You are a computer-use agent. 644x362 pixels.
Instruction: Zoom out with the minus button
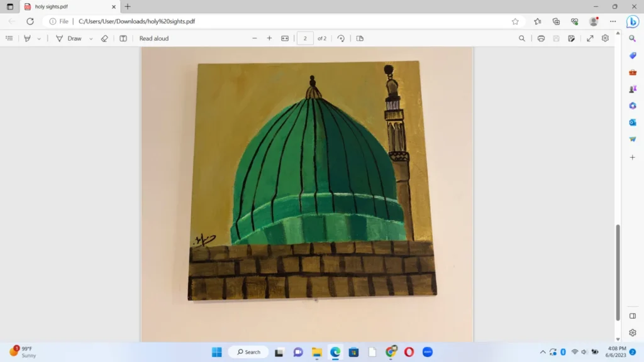click(255, 38)
